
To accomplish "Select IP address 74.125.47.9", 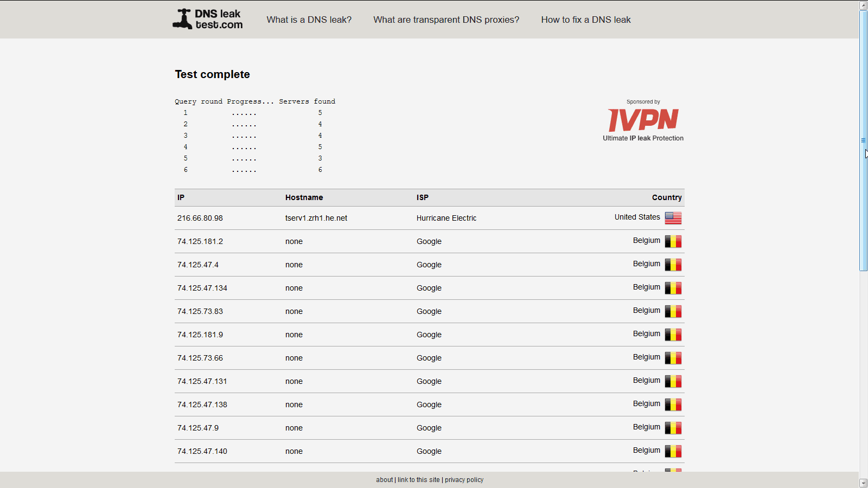I will 198,428.
